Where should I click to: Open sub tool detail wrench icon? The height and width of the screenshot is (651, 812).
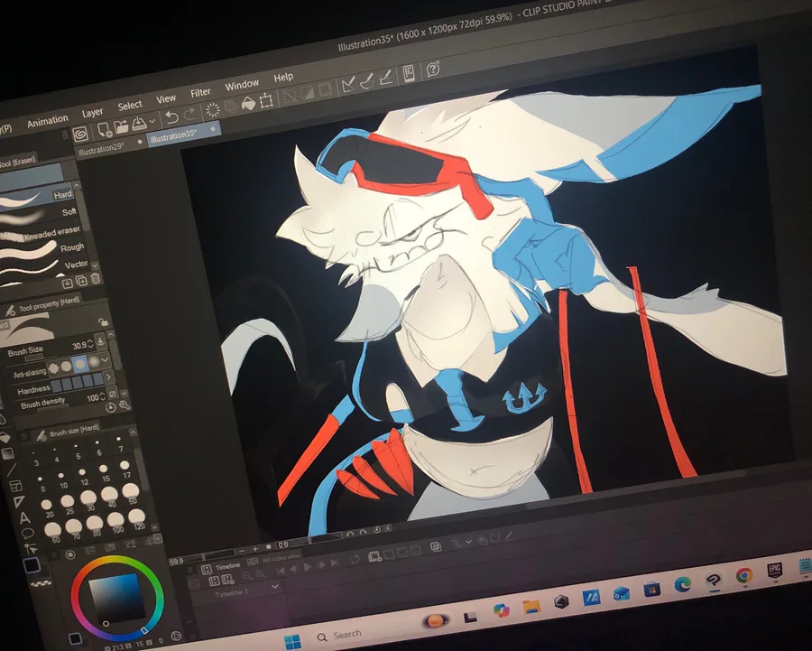[x=125, y=405]
